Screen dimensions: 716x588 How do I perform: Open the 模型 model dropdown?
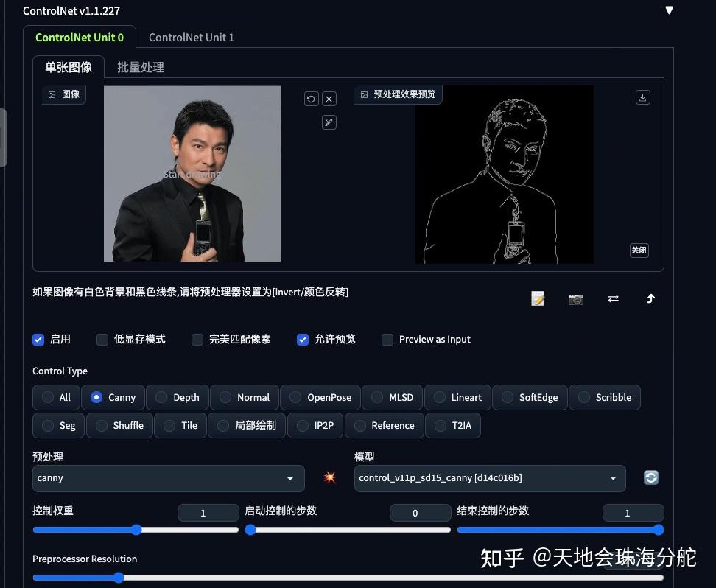pyautogui.click(x=489, y=477)
